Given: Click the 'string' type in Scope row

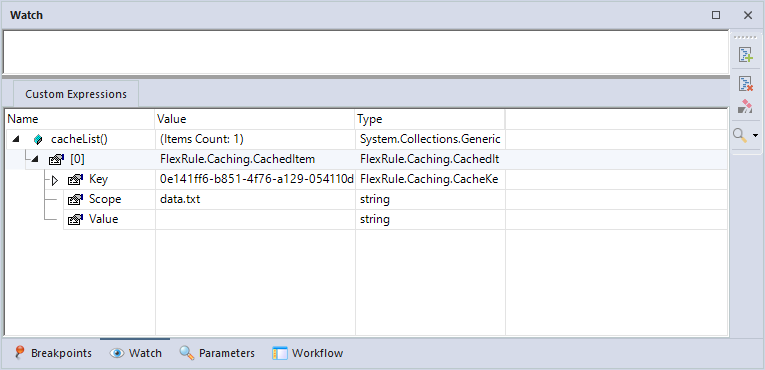Looking at the screenshot, I should (430, 200).
